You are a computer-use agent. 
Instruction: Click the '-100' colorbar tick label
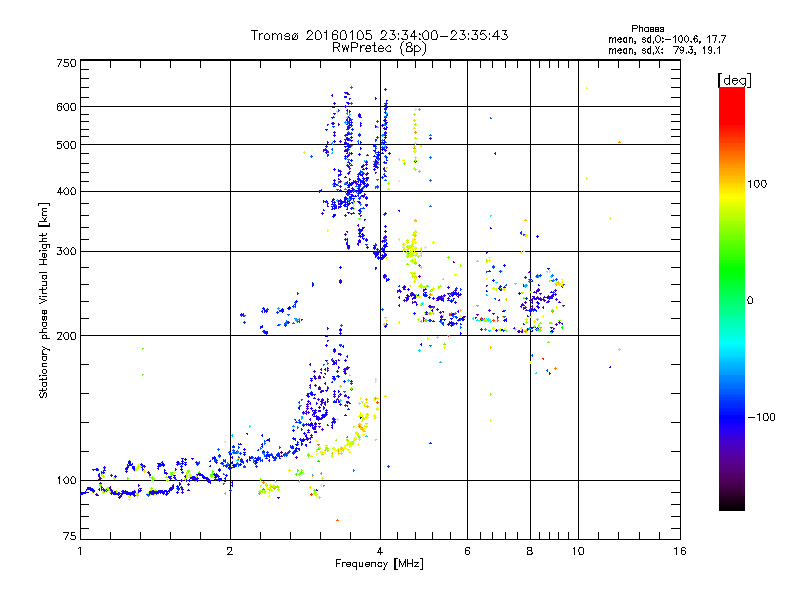coord(761,417)
